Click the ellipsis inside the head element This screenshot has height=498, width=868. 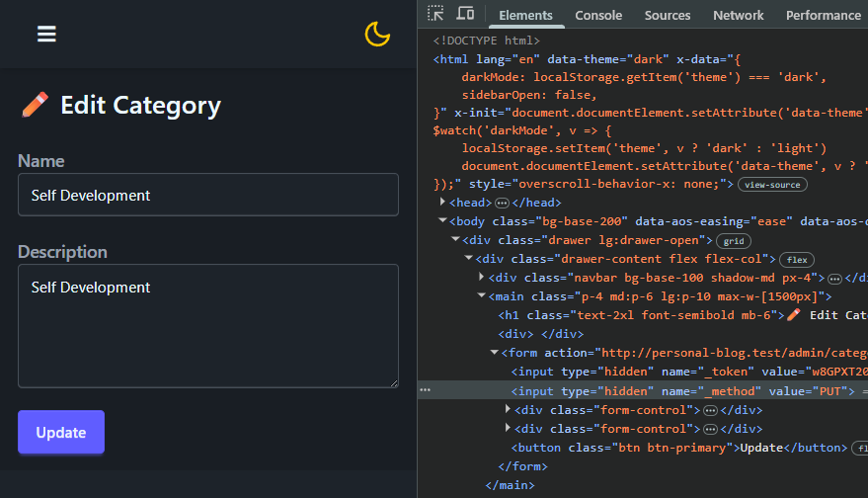[502, 203]
